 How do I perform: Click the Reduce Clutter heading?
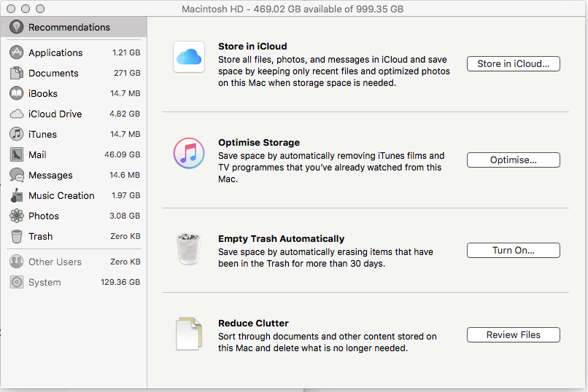253,323
